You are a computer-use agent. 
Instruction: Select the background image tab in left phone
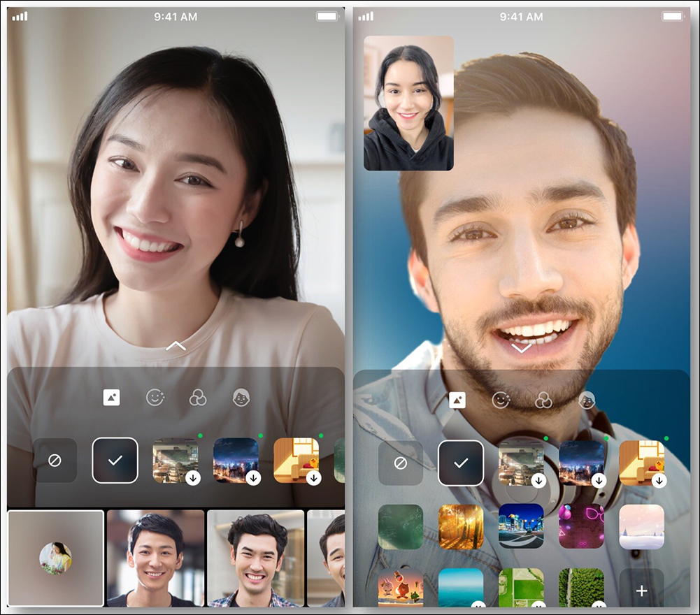point(111,397)
